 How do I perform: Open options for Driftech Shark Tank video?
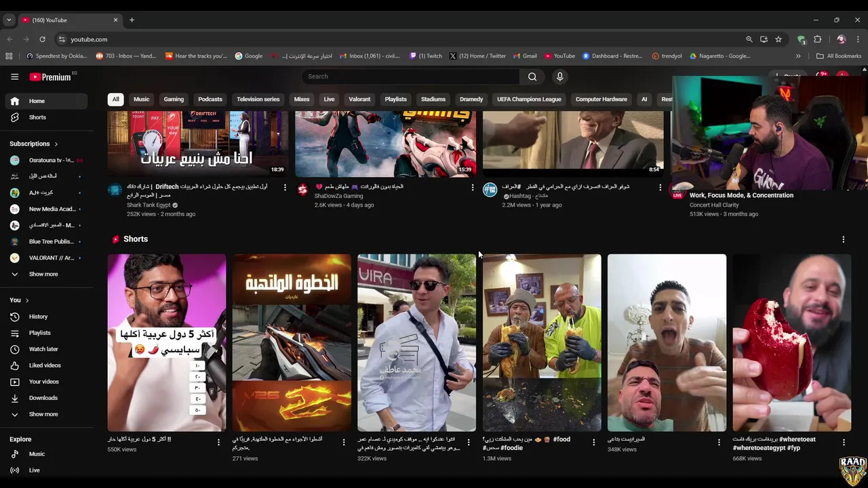click(x=285, y=187)
